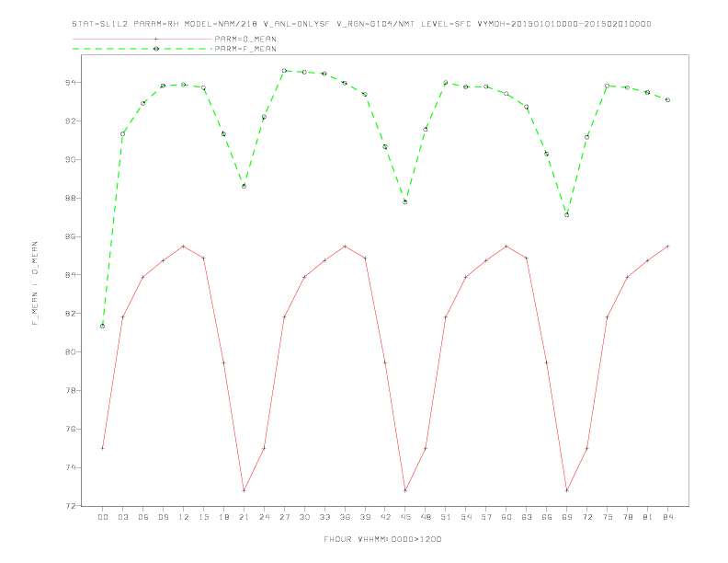Click the red O_MEAN peak marker at hour 60
The width and height of the screenshot is (728, 563).
coord(506,247)
